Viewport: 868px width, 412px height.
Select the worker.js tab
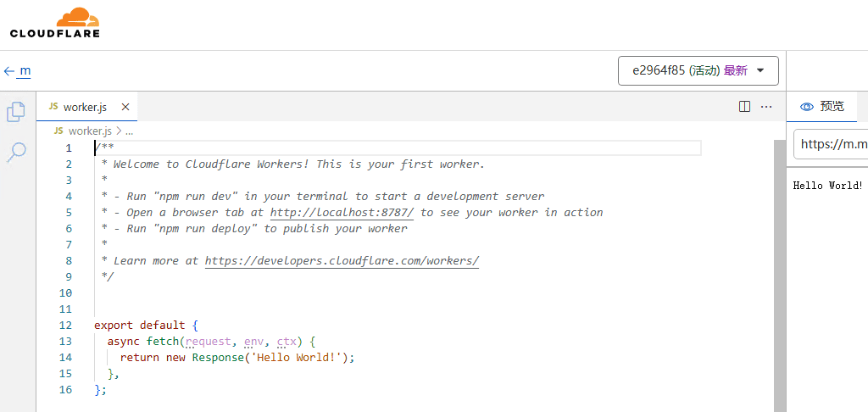84,107
